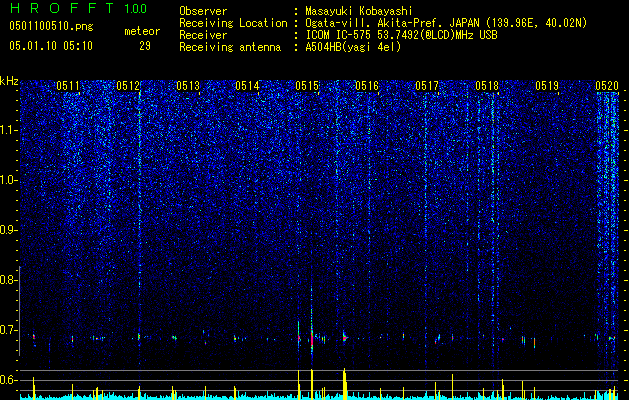Click the 0.7 kHz axis label
The width and height of the screenshot is (629, 400).
pos(9,330)
